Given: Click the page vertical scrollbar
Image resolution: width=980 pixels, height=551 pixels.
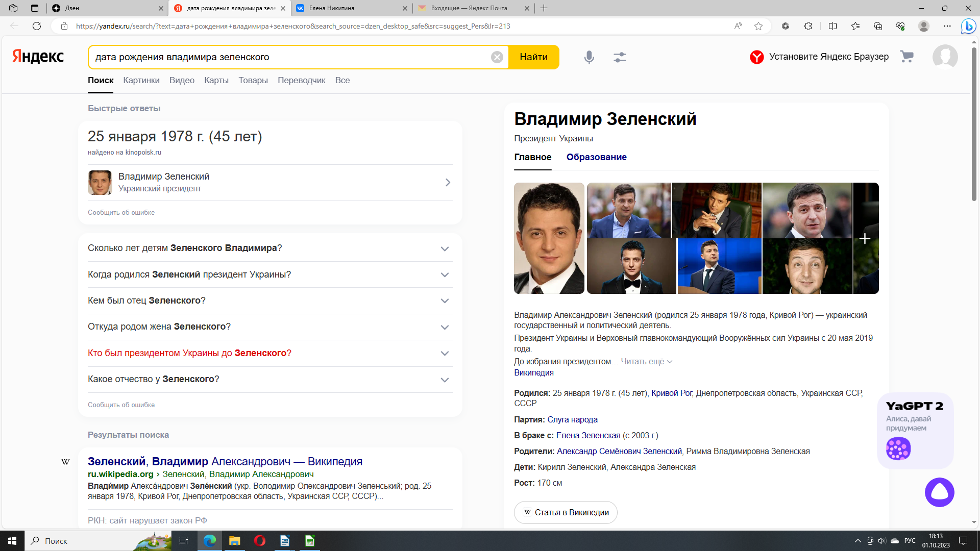Looking at the screenshot, I should tap(974, 124).
